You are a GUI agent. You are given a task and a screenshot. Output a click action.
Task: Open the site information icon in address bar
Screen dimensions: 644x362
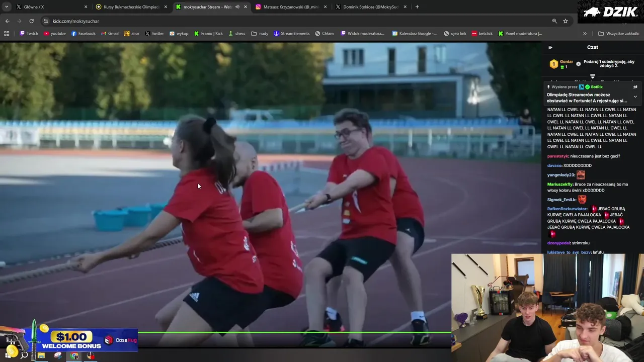pos(46,21)
